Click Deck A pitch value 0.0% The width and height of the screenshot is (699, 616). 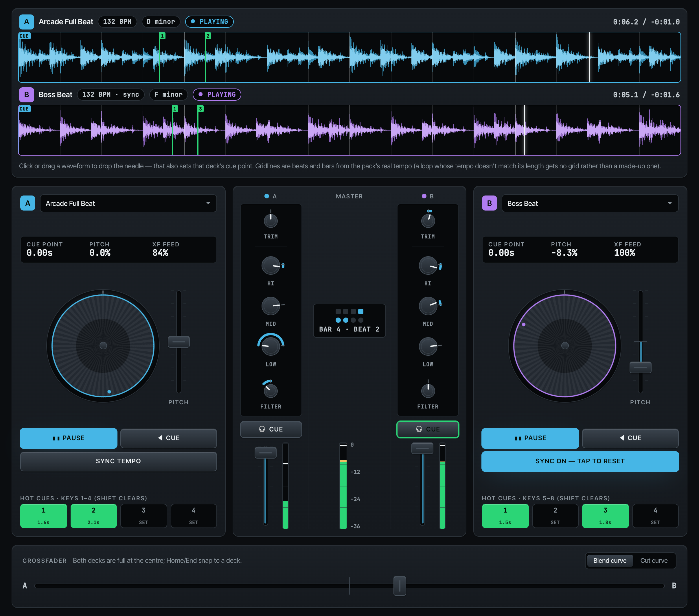pos(100,253)
